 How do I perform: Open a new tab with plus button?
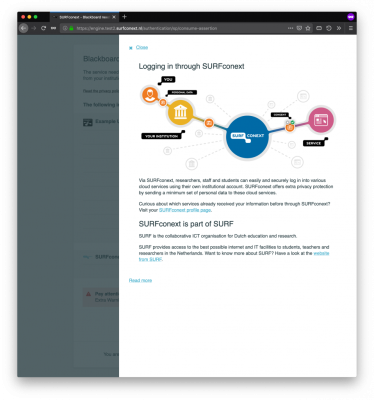click(x=124, y=17)
